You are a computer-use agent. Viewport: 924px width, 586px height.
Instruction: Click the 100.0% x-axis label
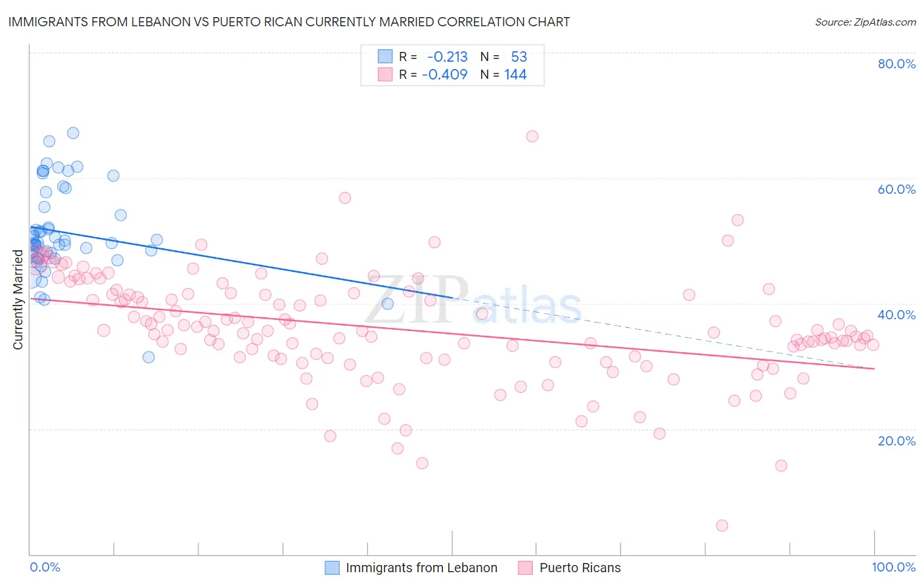pyautogui.click(x=894, y=567)
